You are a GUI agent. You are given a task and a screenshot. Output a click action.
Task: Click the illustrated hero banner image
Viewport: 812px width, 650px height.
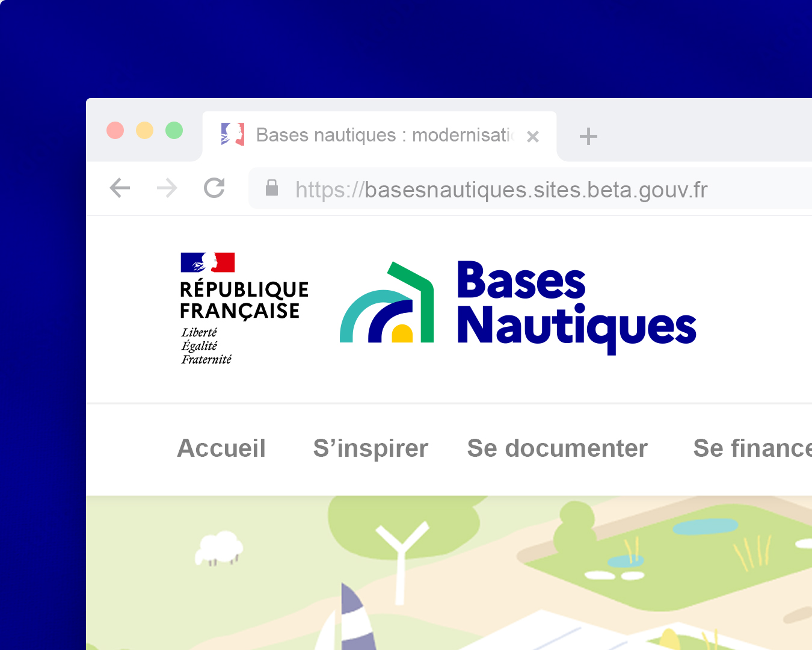click(x=449, y=573)
